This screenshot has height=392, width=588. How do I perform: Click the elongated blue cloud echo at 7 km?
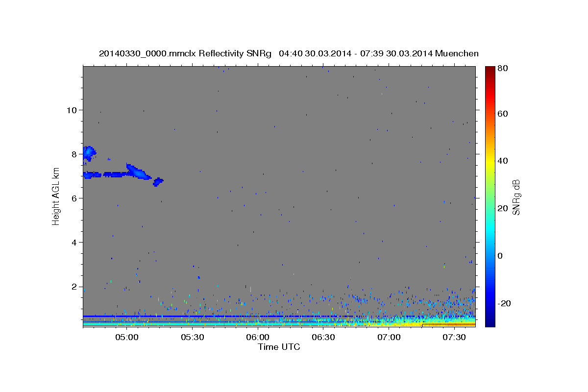pyautogui.click(x=118, y=173)
